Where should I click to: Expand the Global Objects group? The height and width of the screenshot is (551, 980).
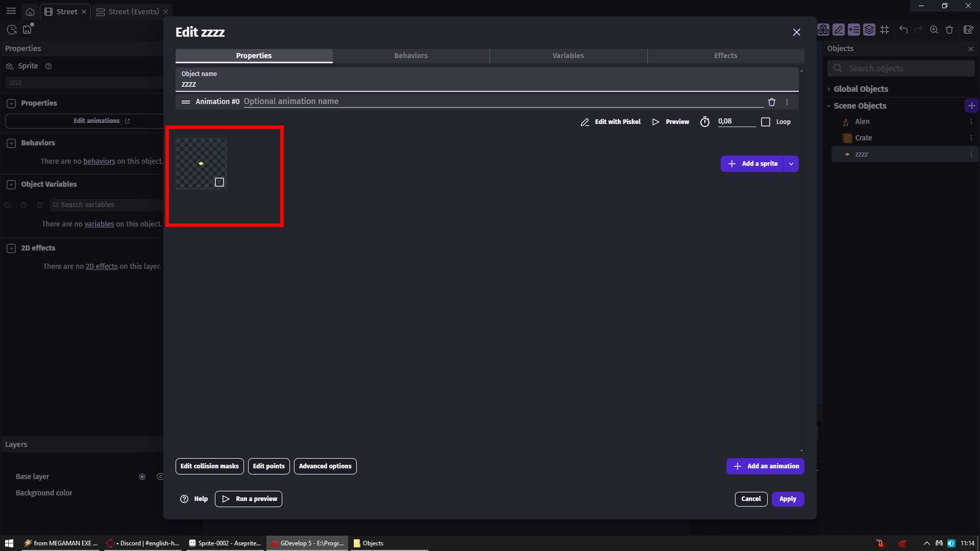[x=829, y=89]
